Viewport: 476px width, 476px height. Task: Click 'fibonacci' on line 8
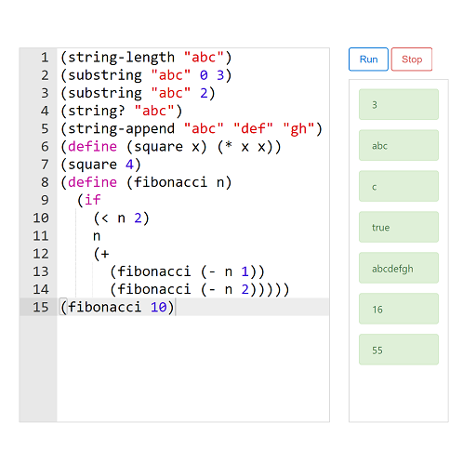[x=170, y=182]
